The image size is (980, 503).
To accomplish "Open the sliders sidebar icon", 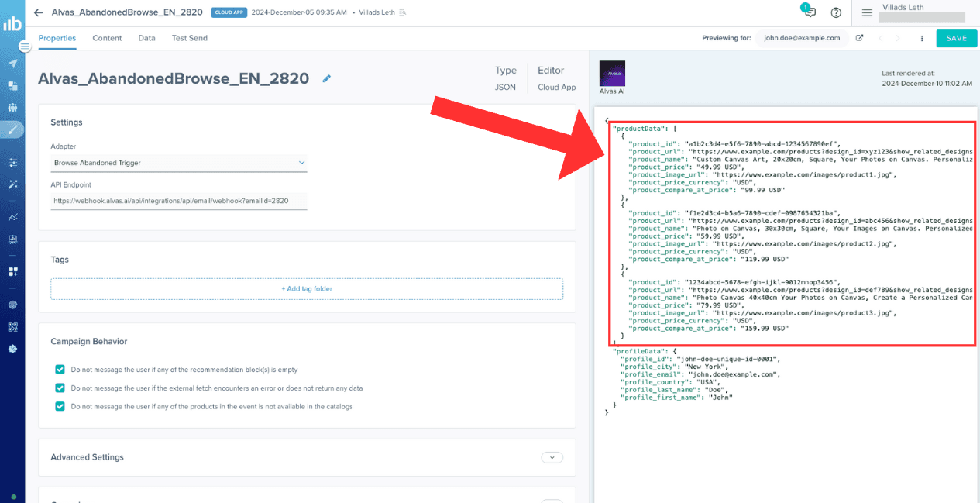I will [12, 163].
